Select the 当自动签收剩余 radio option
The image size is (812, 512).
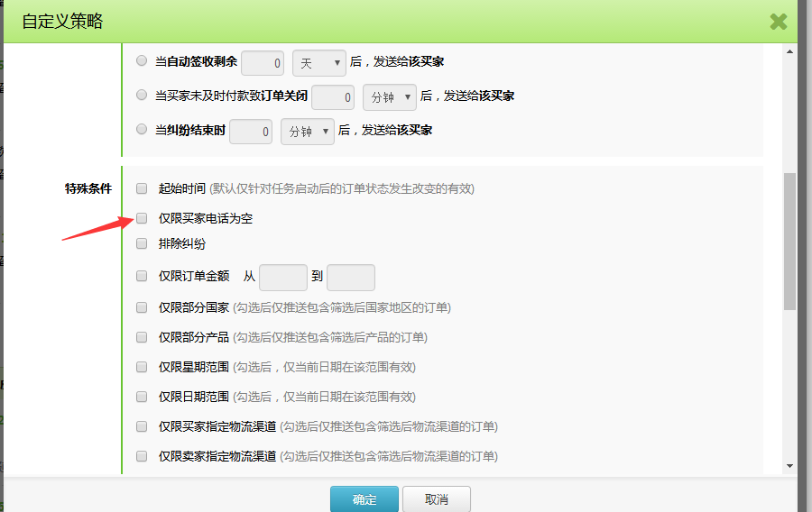pyautogui.click(x=142, y=61)
